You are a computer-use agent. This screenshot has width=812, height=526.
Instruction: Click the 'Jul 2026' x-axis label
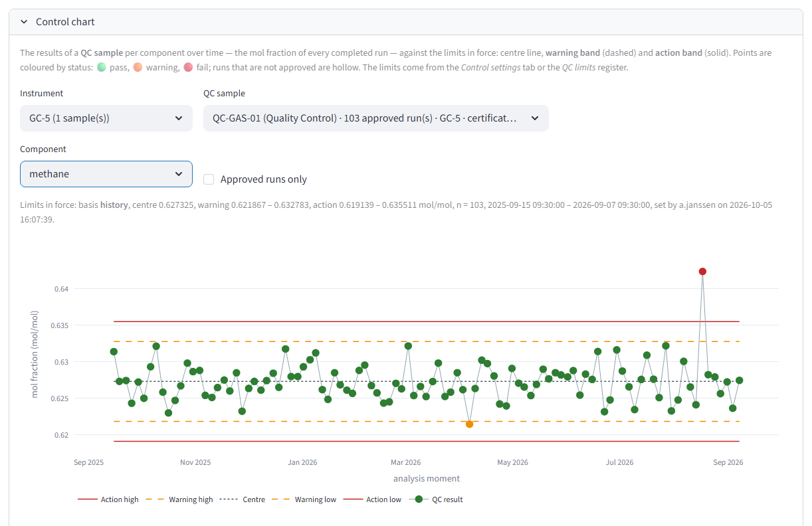(x=619, y=462)
